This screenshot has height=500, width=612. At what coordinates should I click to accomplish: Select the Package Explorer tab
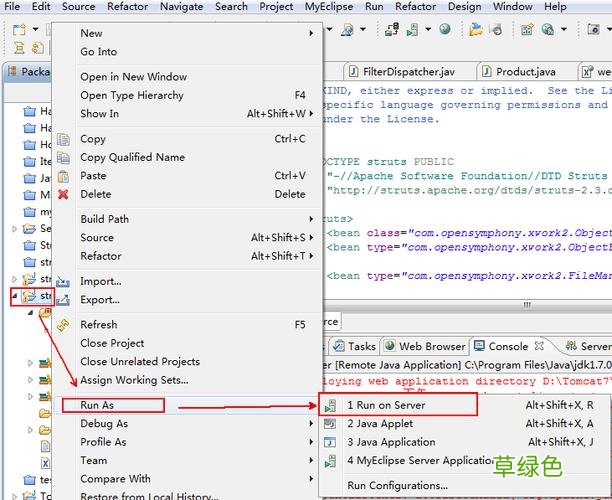[28, 72]
